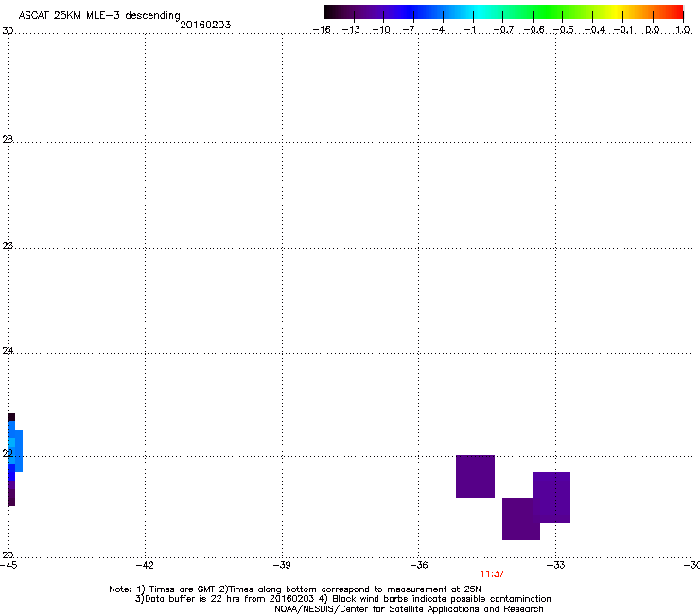Click the longitude axis label -45
This screenshot has height=615, width=700.
tap(9, 565)
